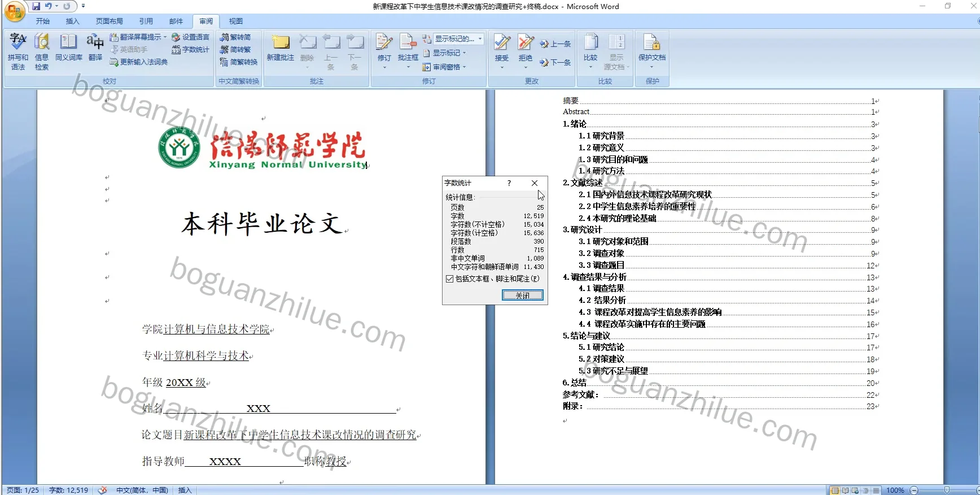The height and width of the screenshot is (495, 980).
Task: Open the Research (信息检索) tool
Action: coord(42,51)
